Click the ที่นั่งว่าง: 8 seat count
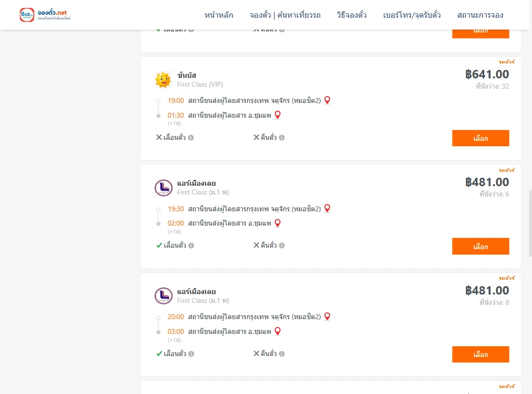Image resolution: width=532 pixels, height=394 pixels. pos(494,302)
